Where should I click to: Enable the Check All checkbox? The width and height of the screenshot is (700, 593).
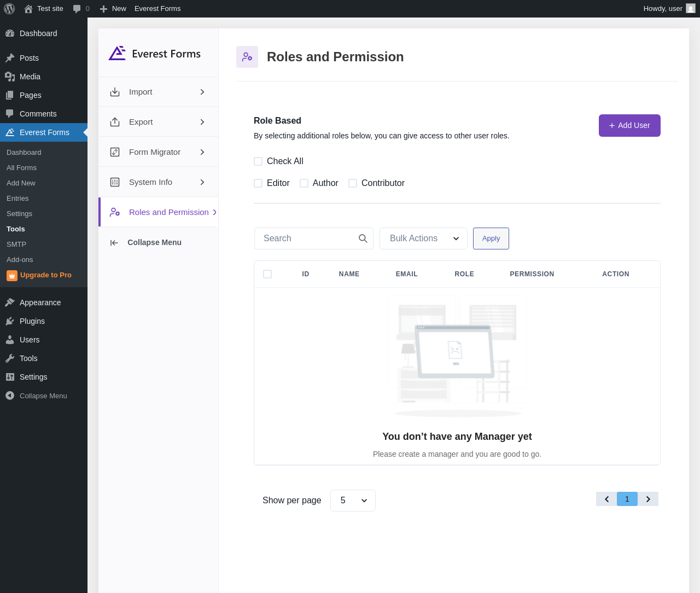pos(258,161)
